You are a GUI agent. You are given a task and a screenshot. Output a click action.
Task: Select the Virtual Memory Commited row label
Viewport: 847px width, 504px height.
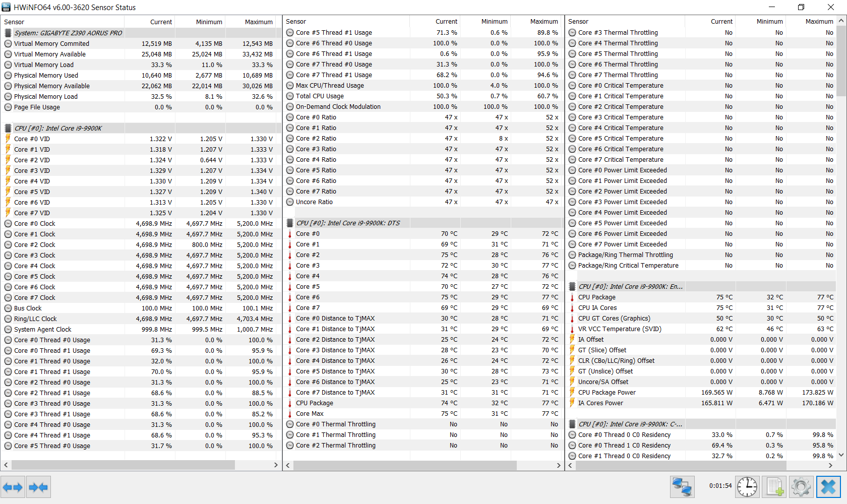coord(51,43)
